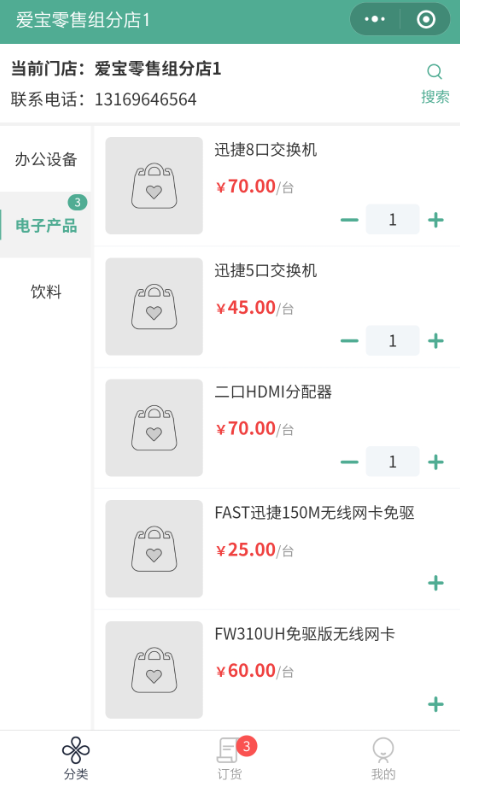Decrease quantity of 迅捷8口交换机

[x=349, y=220]
